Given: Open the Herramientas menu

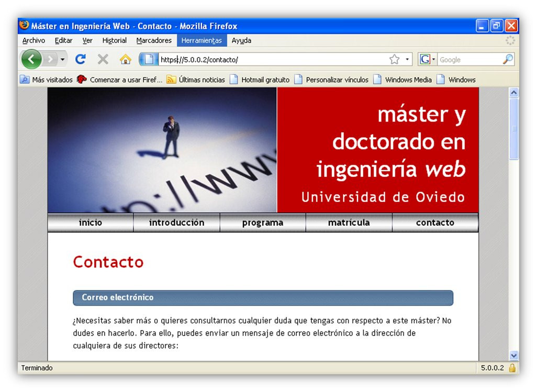Looking at the screenshot, I should (x=202, y=40).
